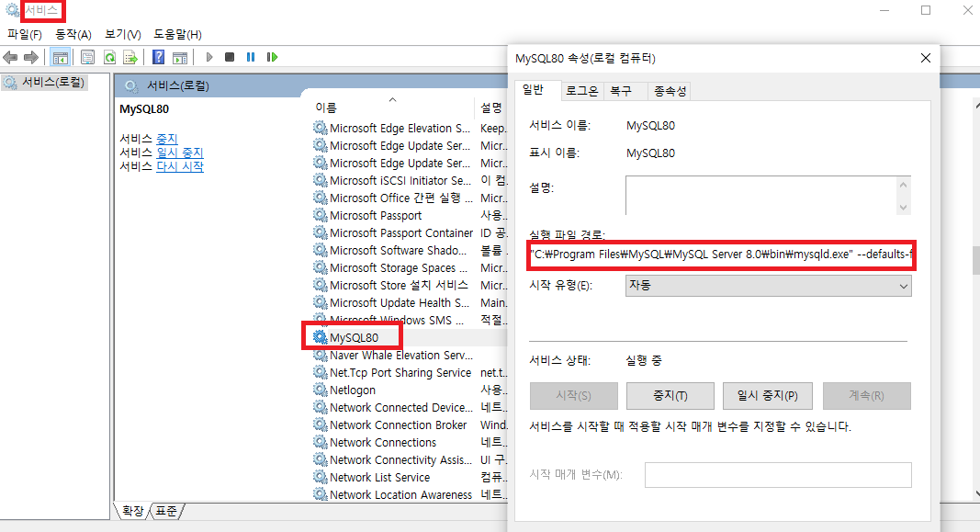Image resolution: width=980 pixels, height=532 pixels.
Task: Click the 중지 service link
Action: click(x=167, y=139)
